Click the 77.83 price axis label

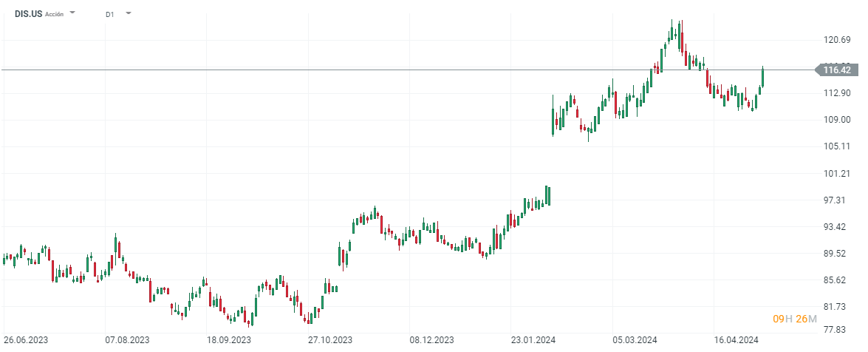click(838, 330)
